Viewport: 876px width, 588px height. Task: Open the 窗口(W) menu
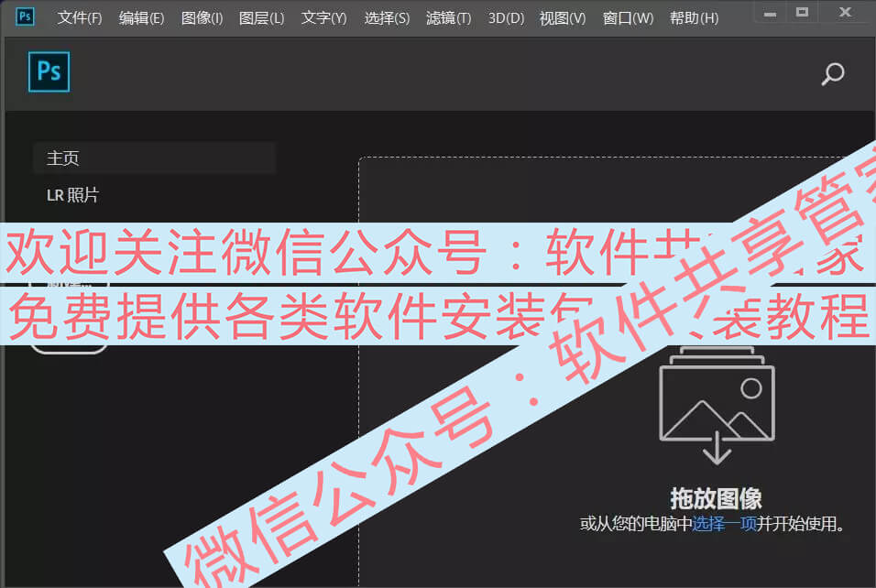628,18
